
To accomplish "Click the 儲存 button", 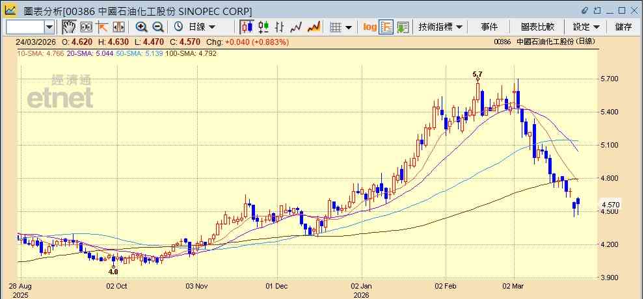I will [623, 27].
